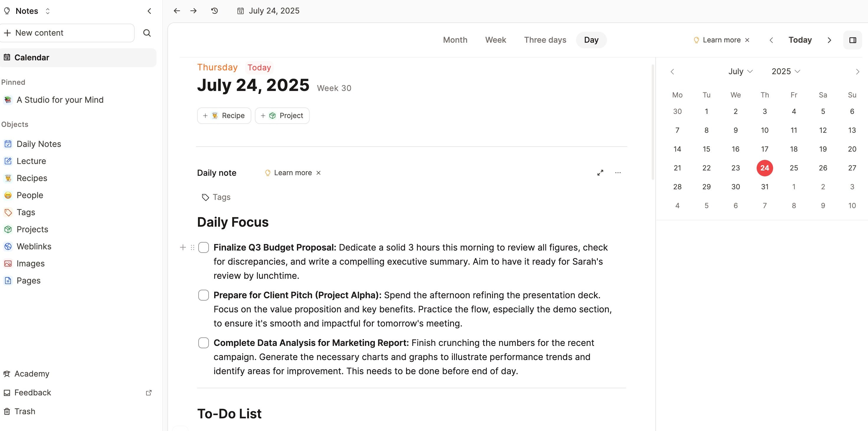Navigate back with the left arrow icon
This screenshot has width=868, height=431.
(177, 11)
